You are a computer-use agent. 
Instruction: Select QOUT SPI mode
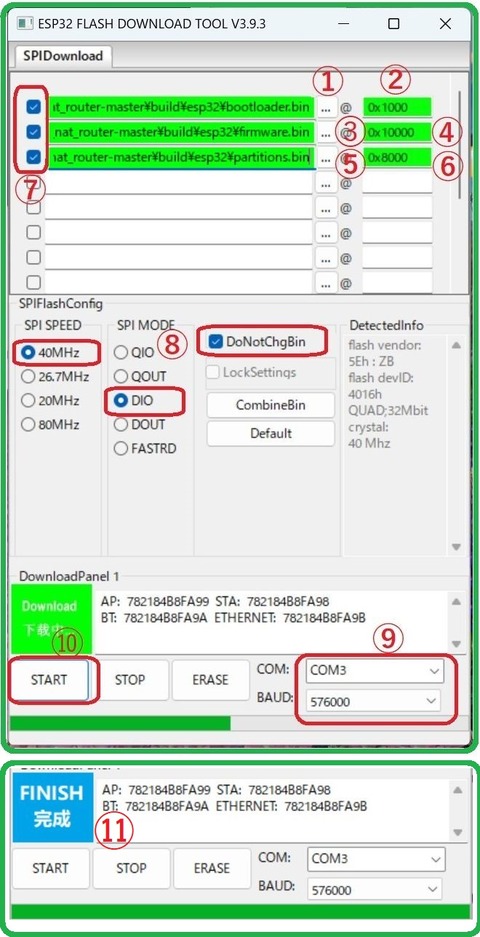point(140,376)
